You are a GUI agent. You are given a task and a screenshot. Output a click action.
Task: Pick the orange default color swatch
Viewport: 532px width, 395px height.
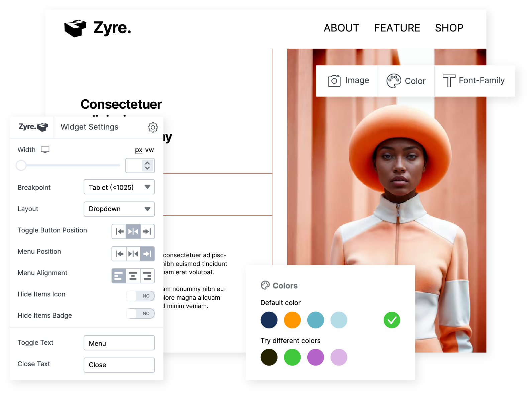292,320
